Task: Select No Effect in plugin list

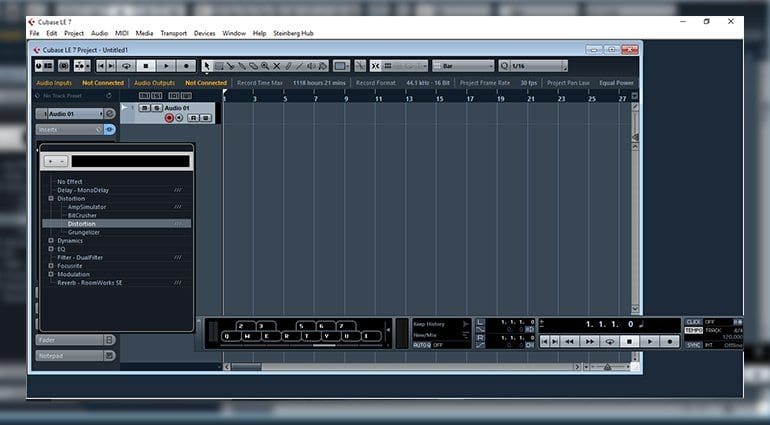Action: [70, 182]
